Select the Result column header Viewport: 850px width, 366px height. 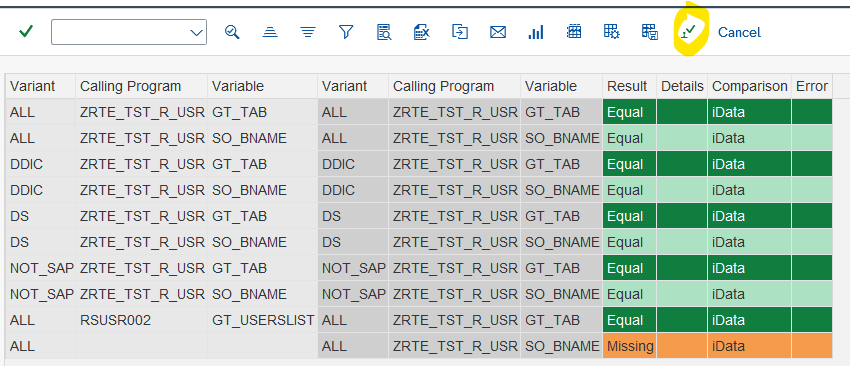coord(629,86)
